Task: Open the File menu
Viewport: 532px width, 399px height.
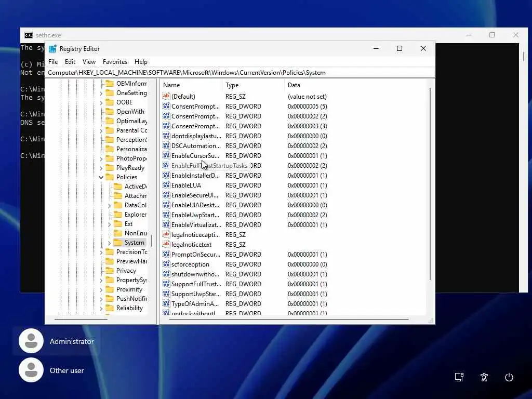Action: point(53,62)
